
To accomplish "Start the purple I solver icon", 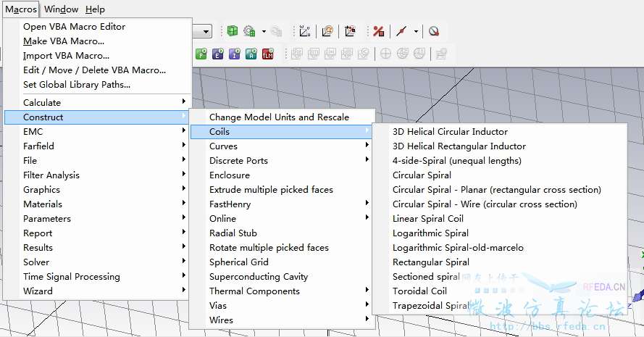I will pyautogui.click(x=235, y=54).
